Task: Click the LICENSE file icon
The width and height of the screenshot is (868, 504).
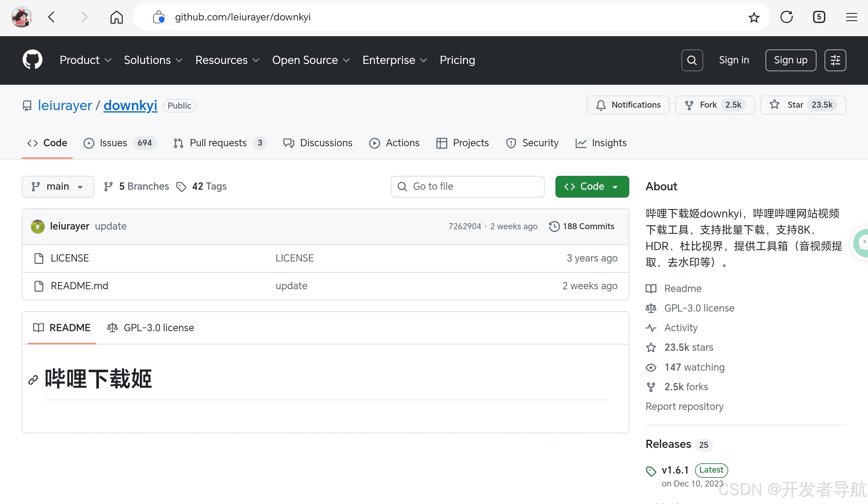Action: click(x=39, y=258)
